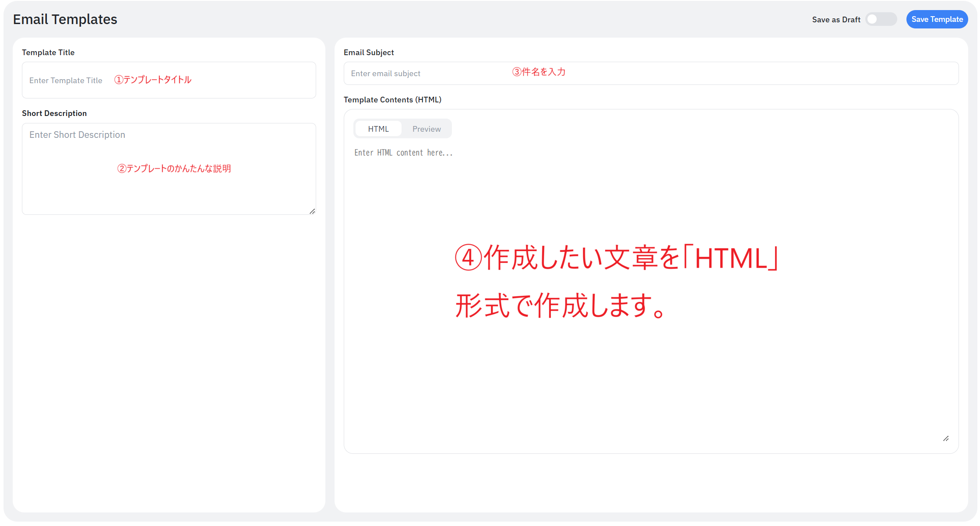
Task: Grab the HTML content area resize handle
Action: click(x=946, y=438)
